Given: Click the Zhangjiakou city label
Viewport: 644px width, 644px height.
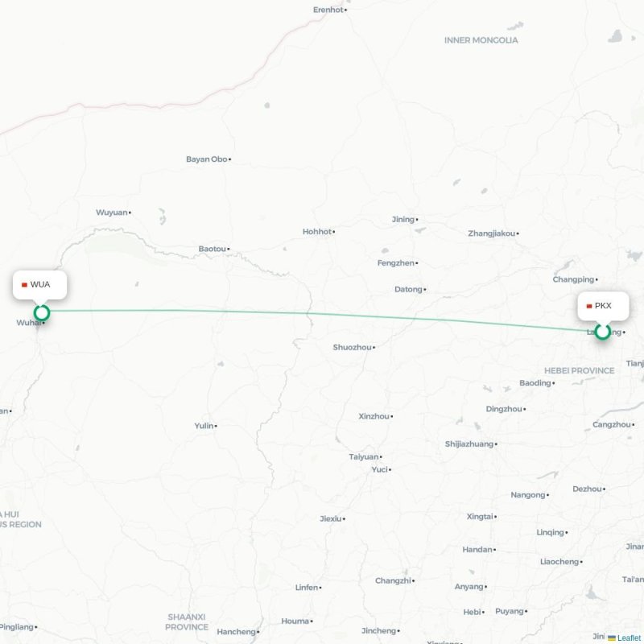Looking at the screenshot, I should 491,233.
